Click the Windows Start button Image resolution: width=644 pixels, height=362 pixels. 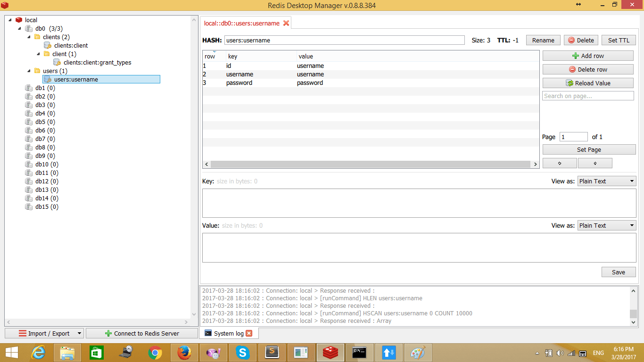tap(11, 353)
